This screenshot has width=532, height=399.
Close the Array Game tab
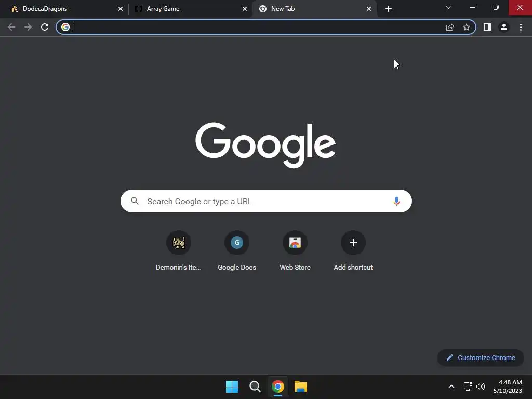pyautogui.click(x=245, y=9)
